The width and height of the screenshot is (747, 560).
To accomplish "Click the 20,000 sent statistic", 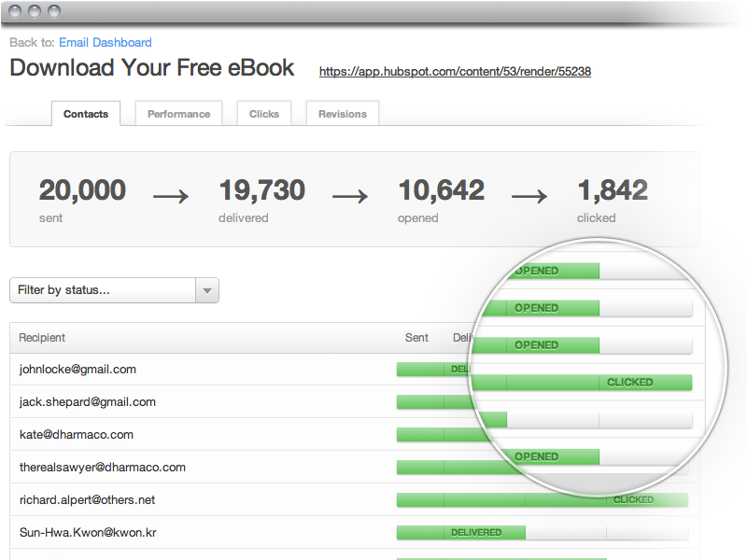I will point(82,191).
